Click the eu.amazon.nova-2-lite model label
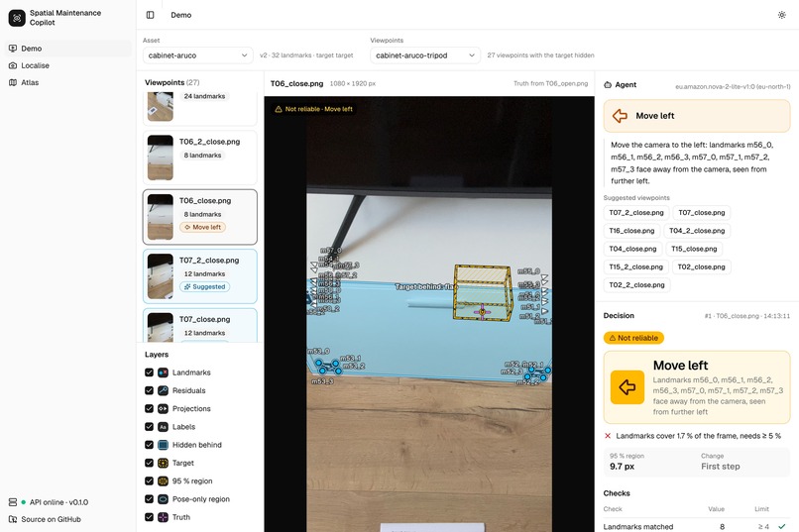799x532 pixels. [733, 86]
